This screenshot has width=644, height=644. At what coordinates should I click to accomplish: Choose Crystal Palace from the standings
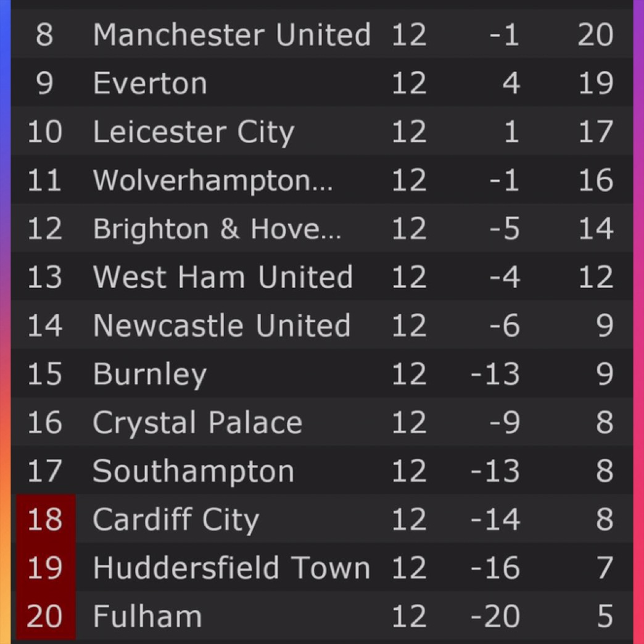coord(197,423)
